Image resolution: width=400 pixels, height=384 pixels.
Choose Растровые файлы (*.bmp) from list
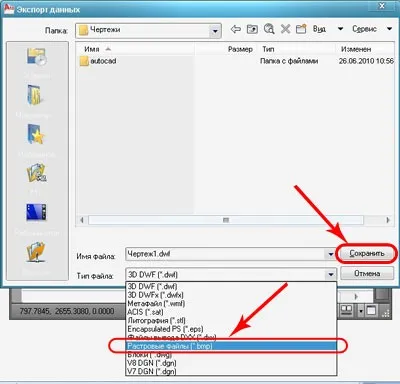pyautogui.click(x=231, y=346)
